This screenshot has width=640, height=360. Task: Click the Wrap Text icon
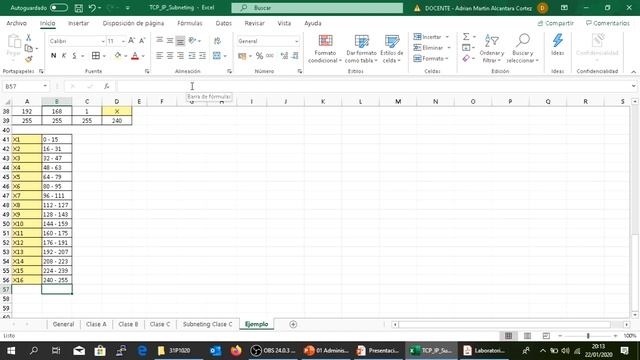point(217,40)
